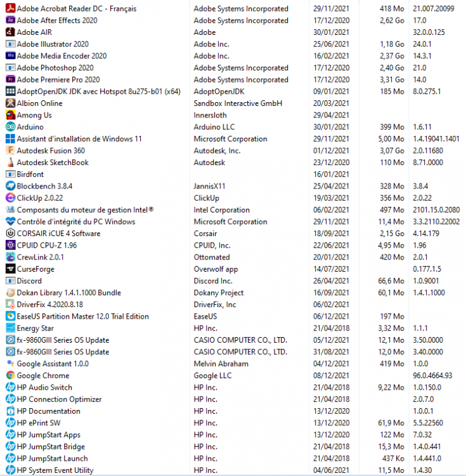Click the Among Us icon

10,115
